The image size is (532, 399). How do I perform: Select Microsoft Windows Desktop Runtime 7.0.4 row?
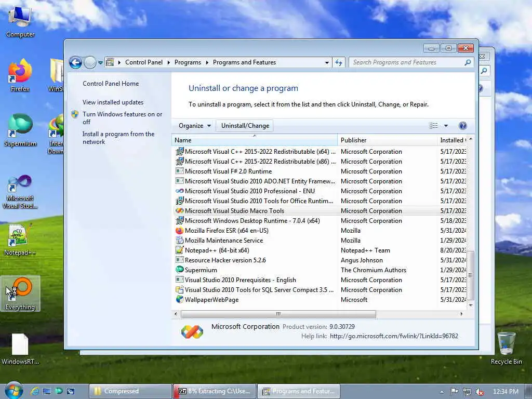321,220
